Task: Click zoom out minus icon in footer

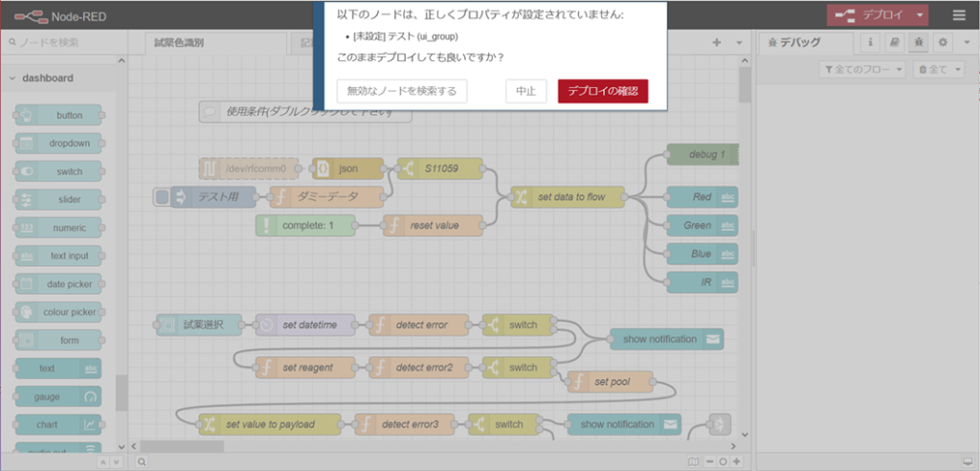Action: (709, 461)
